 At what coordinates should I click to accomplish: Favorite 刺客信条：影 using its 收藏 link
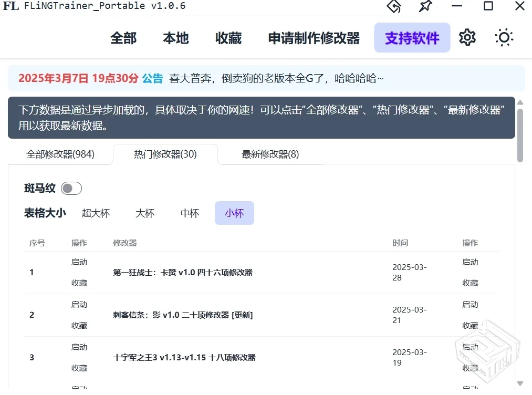[x=79, y=325]
